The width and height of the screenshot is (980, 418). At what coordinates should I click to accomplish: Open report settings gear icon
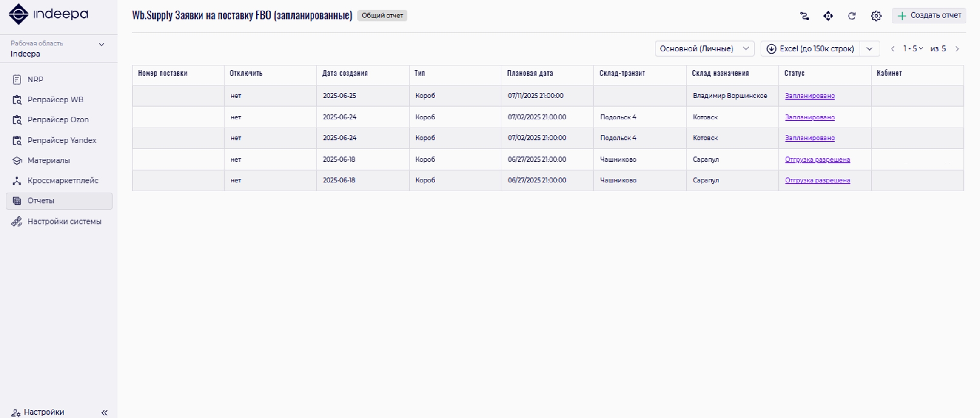coord(876,16)
